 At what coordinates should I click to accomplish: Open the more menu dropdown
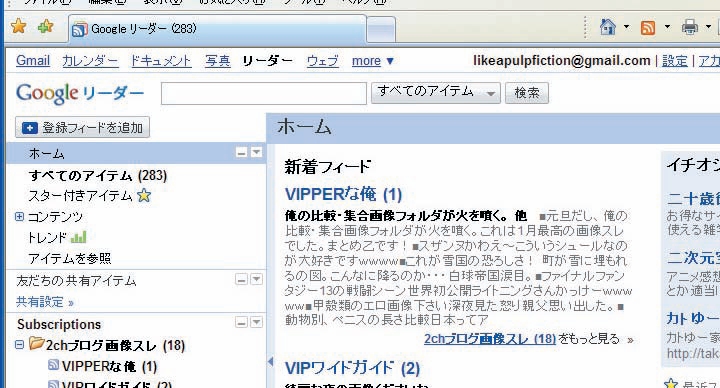coord(373,61)
